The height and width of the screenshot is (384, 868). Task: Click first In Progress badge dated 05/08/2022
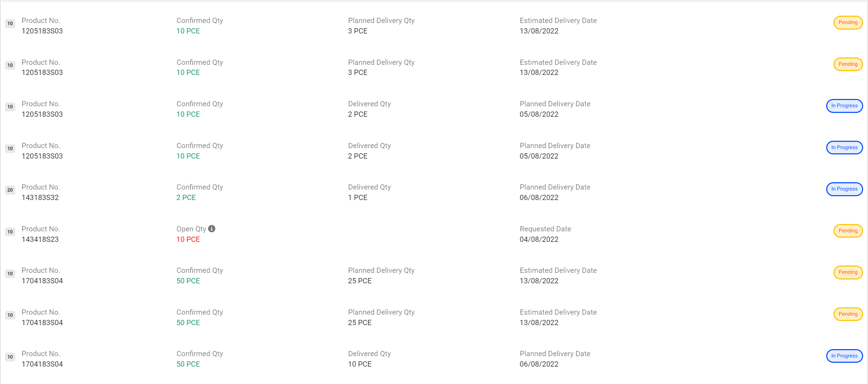click(x=844, y=106)
